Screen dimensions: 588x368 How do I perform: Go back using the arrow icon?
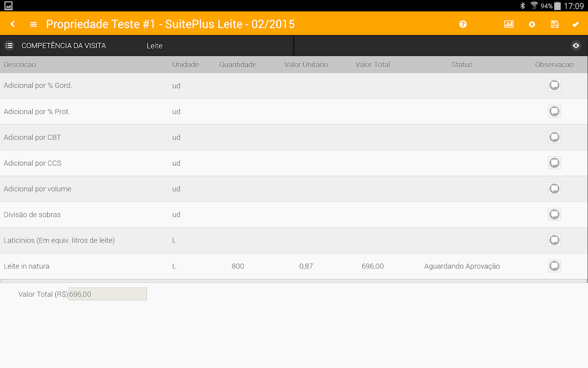13,24
